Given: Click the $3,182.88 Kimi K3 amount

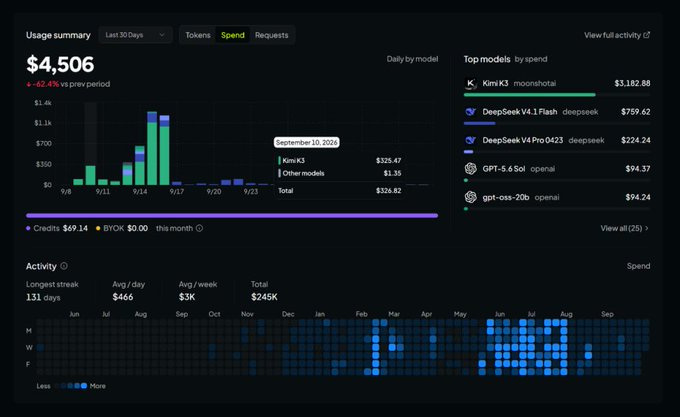Looking at the screenshot, I should click(632, 83).
